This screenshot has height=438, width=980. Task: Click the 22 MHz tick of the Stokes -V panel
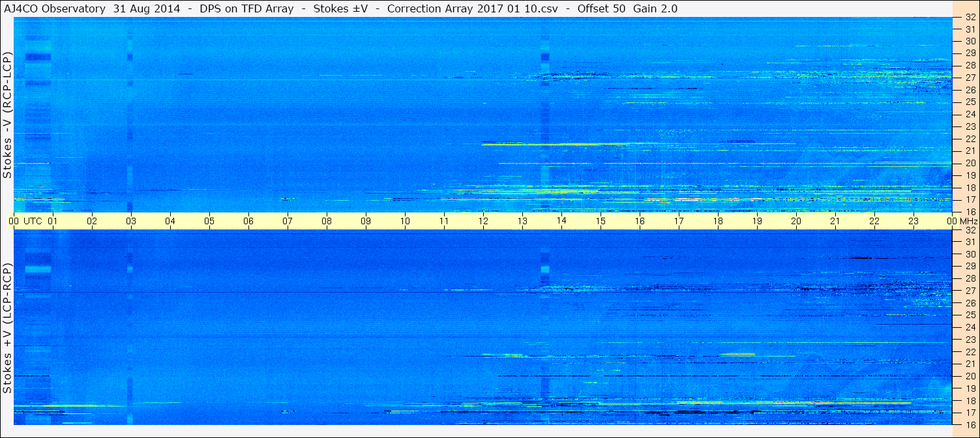pos(970,139)
